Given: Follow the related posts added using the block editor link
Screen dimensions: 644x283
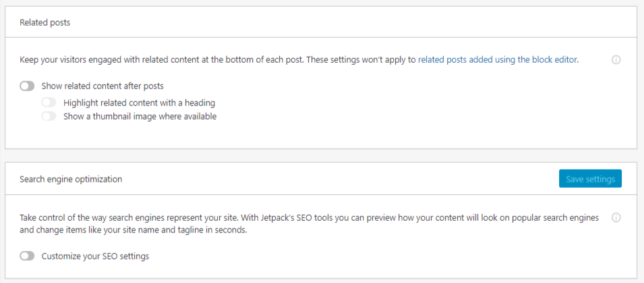Looking at the screenshot, I should (498, 60).
